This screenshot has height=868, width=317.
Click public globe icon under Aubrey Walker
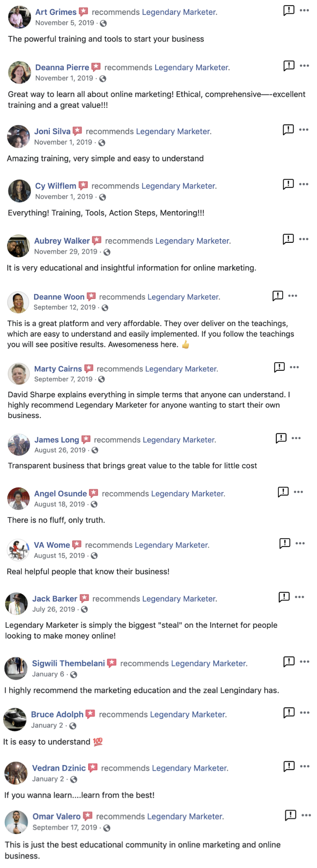[107, 252]
